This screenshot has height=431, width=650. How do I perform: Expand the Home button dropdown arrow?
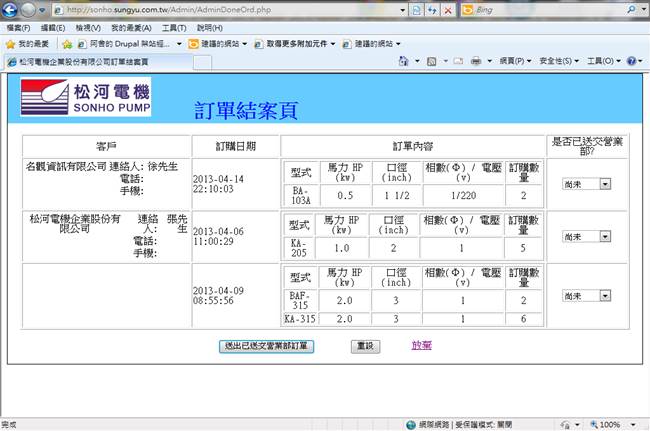(x=417, y=61)
